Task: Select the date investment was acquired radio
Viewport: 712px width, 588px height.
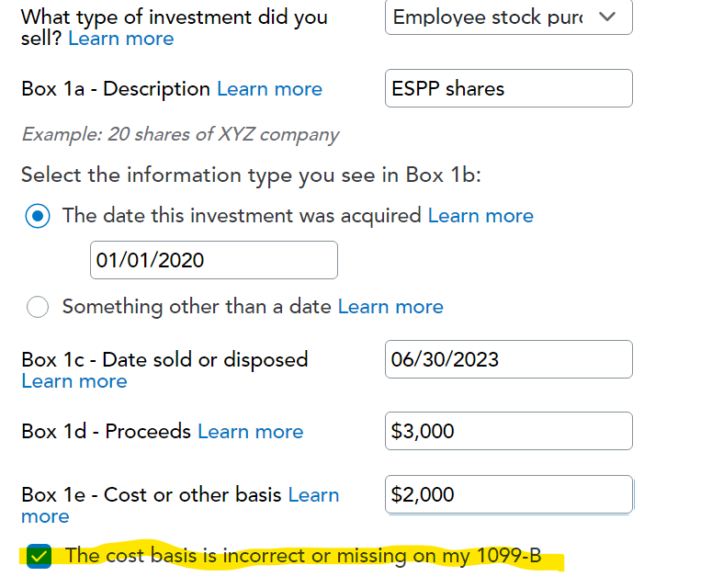Action: (39, 216)
